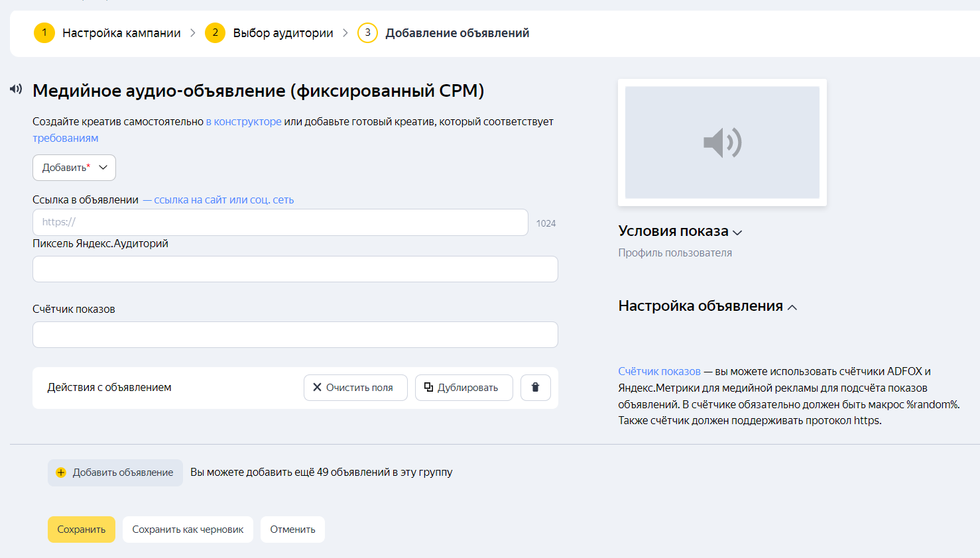The image size is (980, 558).
Task: Click Дублировать button
Action: pos(464,388)
